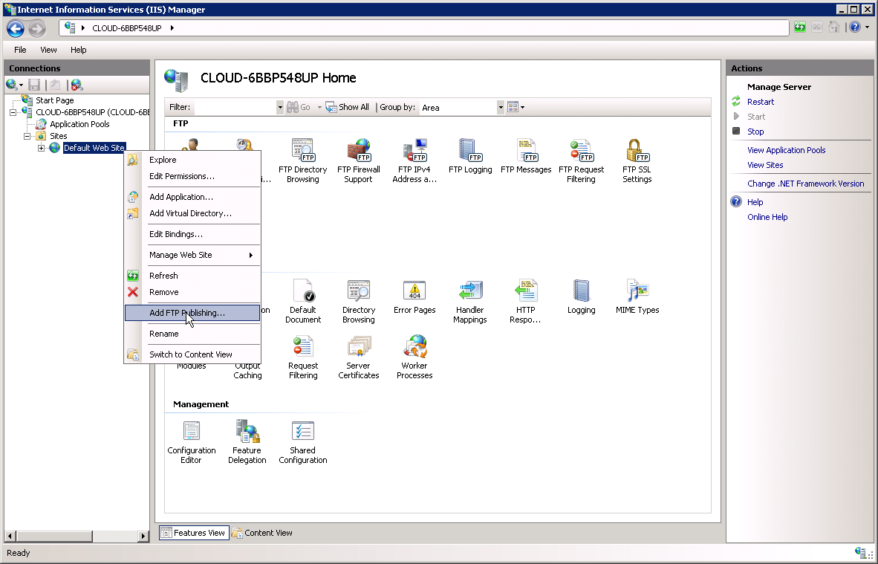
Task: Click the save icon in Connections toolbar
Action: click(34, 85)
